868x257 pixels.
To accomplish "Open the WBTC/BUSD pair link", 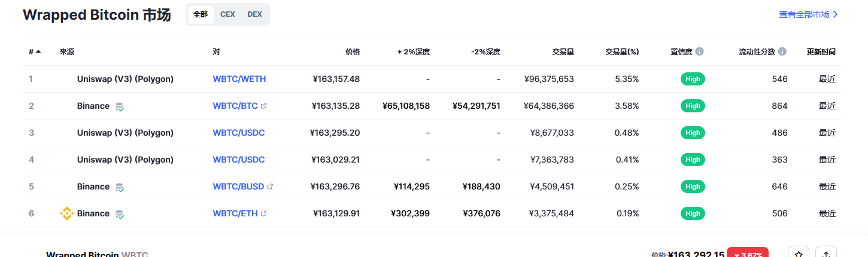I will click(x=238, y=186).
